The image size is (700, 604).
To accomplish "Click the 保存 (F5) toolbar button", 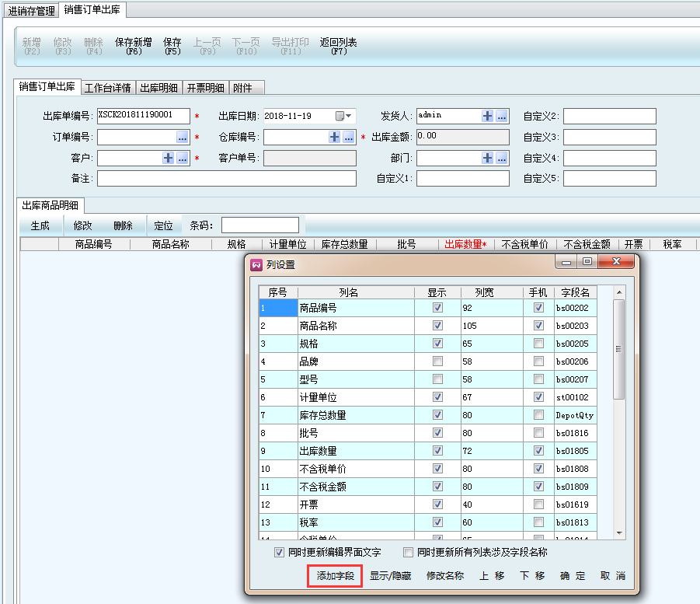I will click(172, 46).
